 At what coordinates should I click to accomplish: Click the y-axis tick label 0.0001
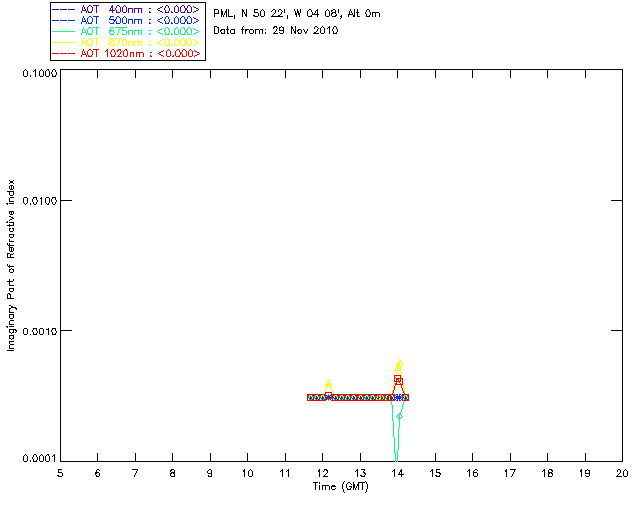40,459
